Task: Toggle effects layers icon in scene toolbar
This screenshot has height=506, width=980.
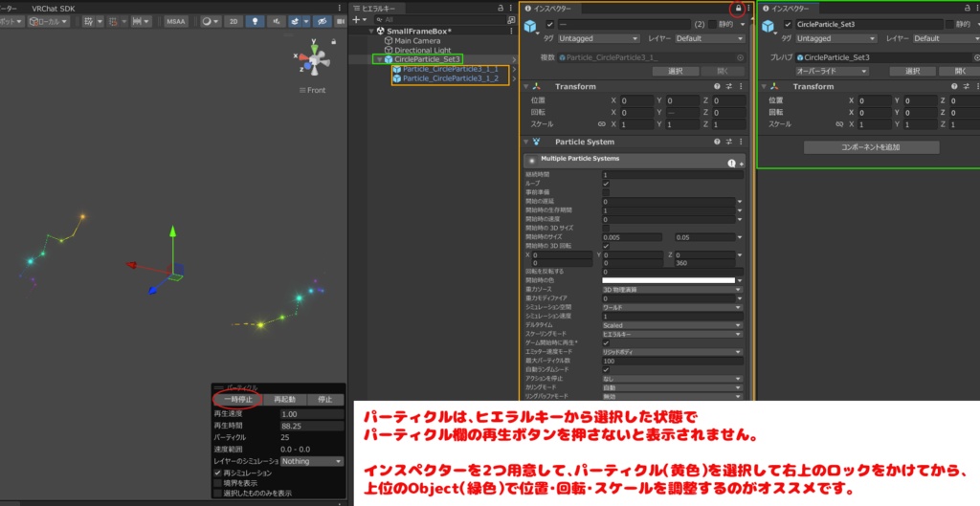Action: [295, 21]
